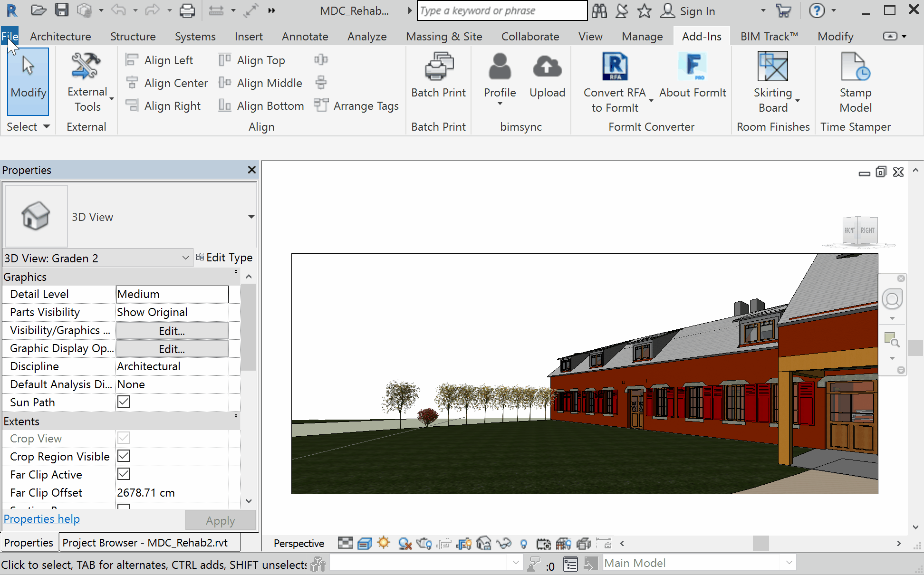The height and width of the screenshot is (575, 924).
Task: Open Visual Style in view control bar
Action: (365, 543)
